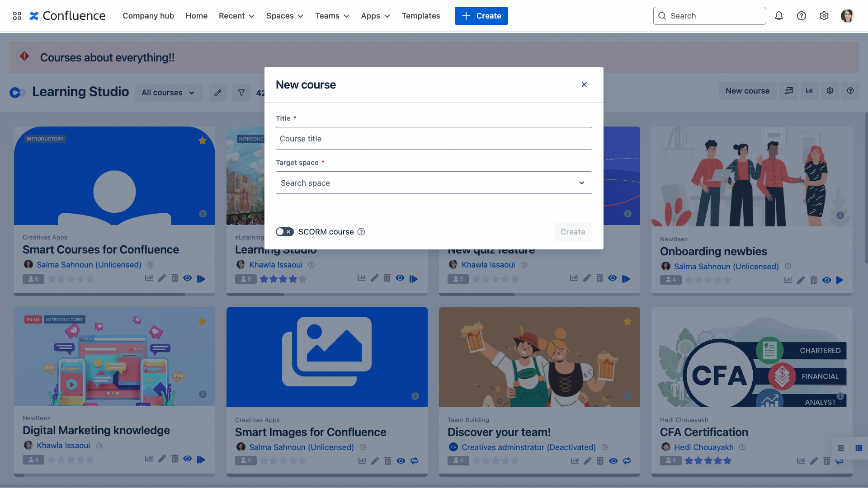Open the Templates menu item
This screenshot has width=868, height=488.
pyautogui.click(x=420, y=16)
